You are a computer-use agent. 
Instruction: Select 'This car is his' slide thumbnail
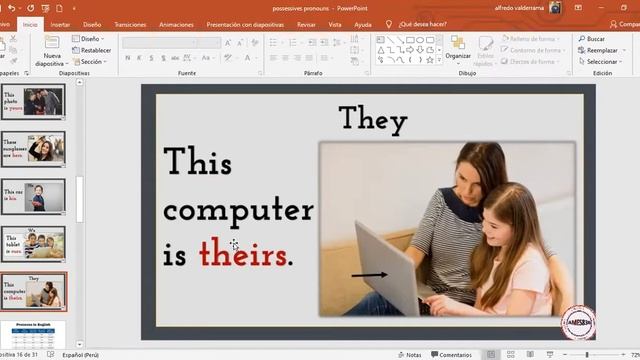33,197
